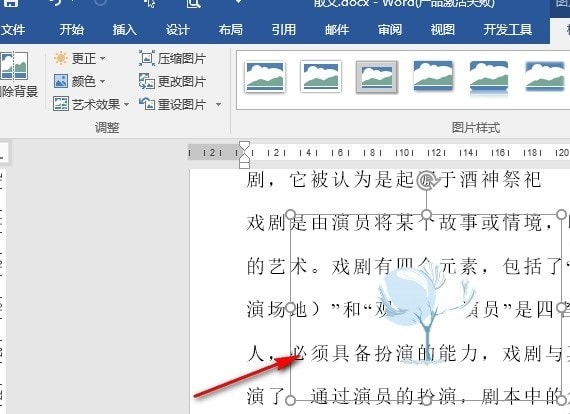The width and height of the screenshot is (570, 414).
Task: Open the Artistic Effects (艺术效果) dropdown arrow
Action: pos(126,105)
